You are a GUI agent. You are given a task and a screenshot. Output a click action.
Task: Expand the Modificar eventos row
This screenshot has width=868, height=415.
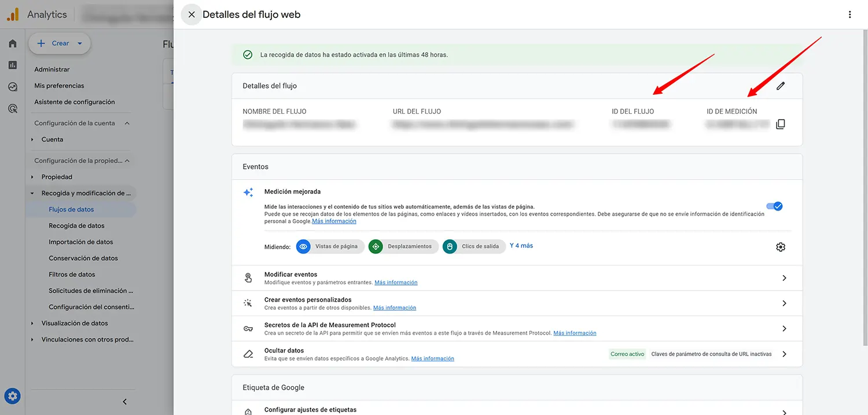(x=784, y=277)
